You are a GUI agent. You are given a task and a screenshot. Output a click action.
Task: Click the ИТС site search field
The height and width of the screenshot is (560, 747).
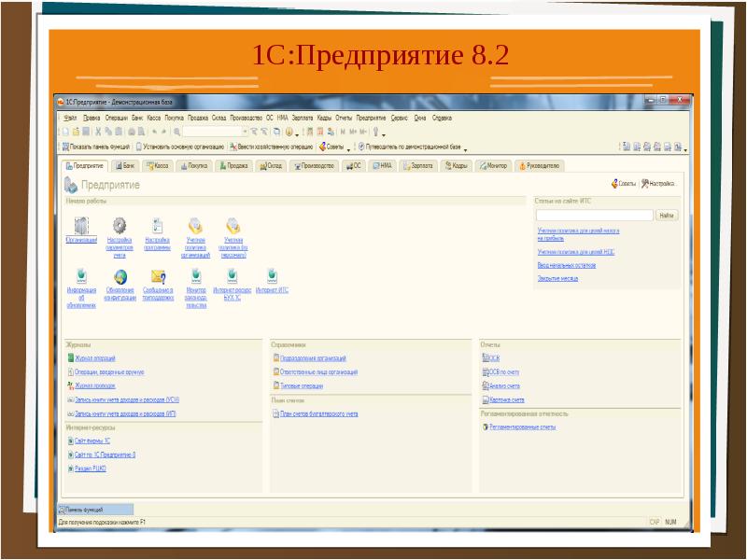coord(593,215)
